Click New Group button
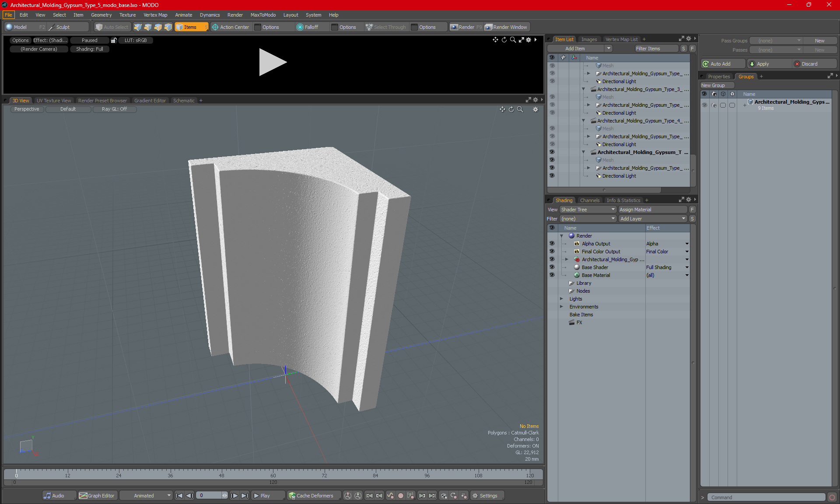This screenshot has width=840, height=504. (x=717, y=85)
